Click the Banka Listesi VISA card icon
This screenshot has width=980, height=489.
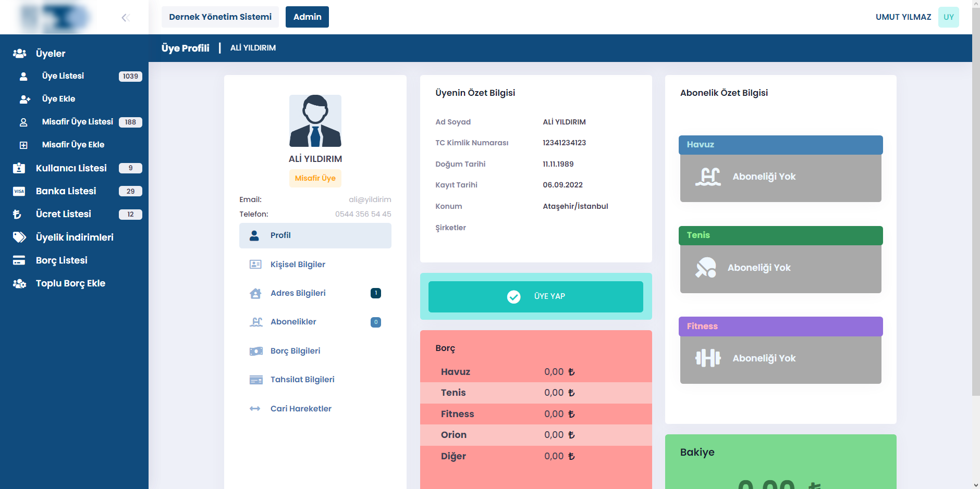pyautogui.click(x=19, y=191)
